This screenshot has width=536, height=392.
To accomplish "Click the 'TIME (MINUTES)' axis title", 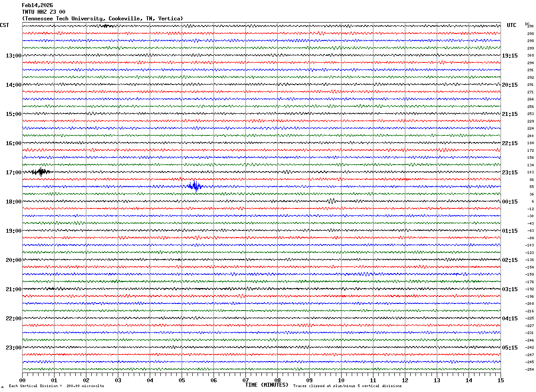I will (267, 385).
